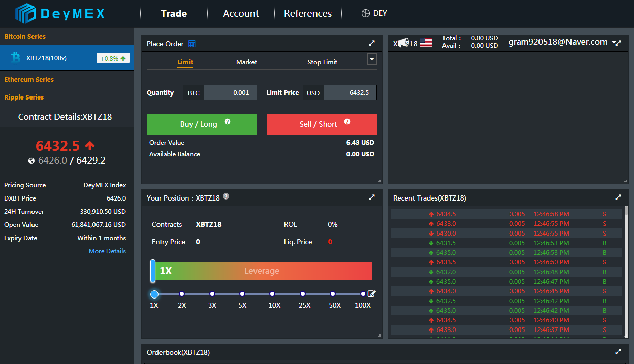Click the DEY pie-chart icon
Screen dimensions: 634x364
pyautogui.click(x=366, y=14)
